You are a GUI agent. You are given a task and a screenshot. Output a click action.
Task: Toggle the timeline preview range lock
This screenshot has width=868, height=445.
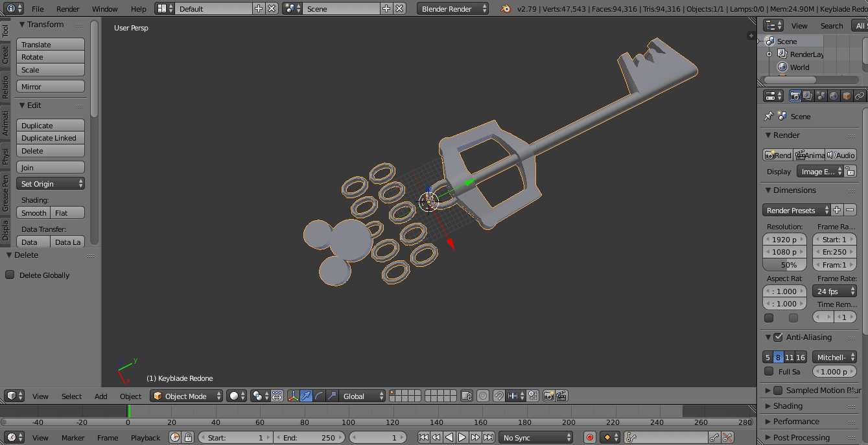(188, 438)
